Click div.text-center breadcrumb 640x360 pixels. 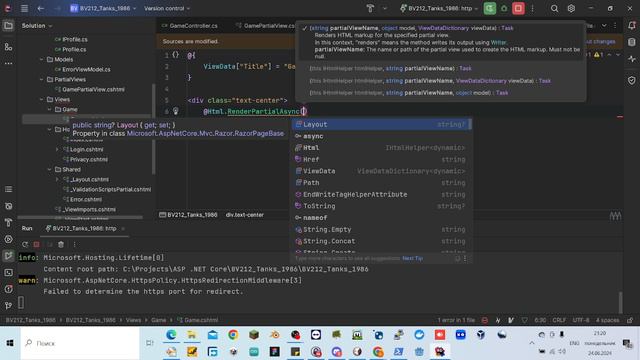click(244, 215)
